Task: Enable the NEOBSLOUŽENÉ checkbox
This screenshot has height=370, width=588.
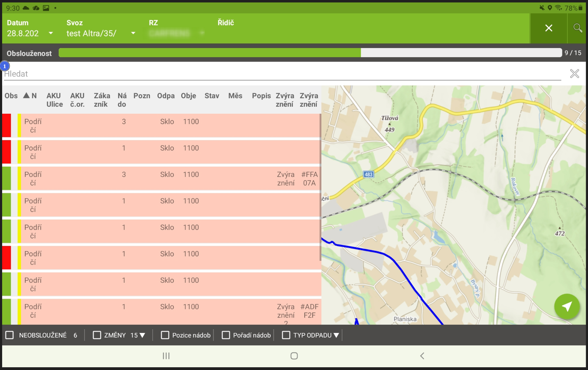Action: 10,335
